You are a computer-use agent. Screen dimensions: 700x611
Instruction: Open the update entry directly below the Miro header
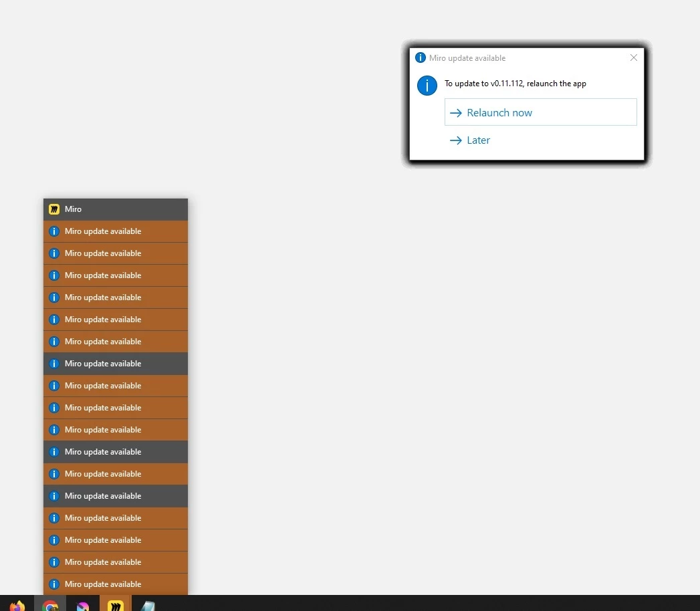(x=116, y=231)
